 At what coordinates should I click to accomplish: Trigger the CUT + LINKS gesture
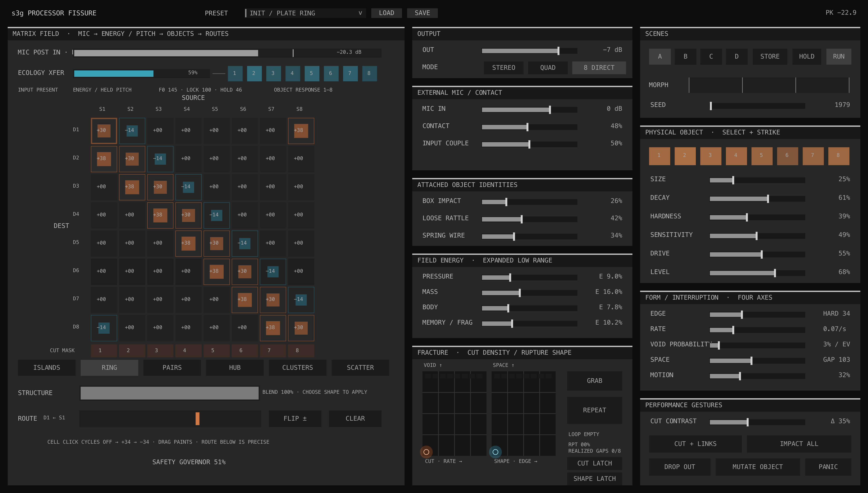(x=695, y=444)
